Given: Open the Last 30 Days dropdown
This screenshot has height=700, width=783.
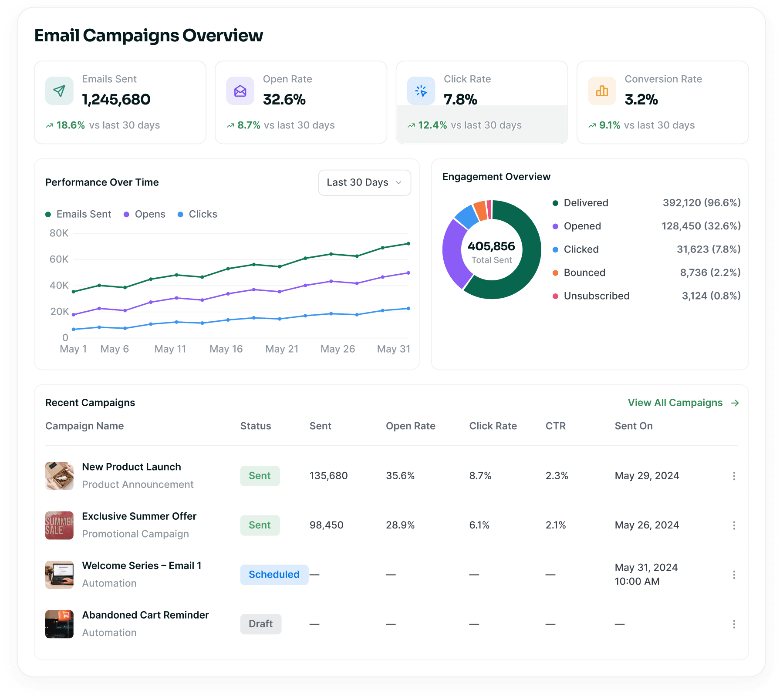Looking at the screenshot, I should coord(364,183).
